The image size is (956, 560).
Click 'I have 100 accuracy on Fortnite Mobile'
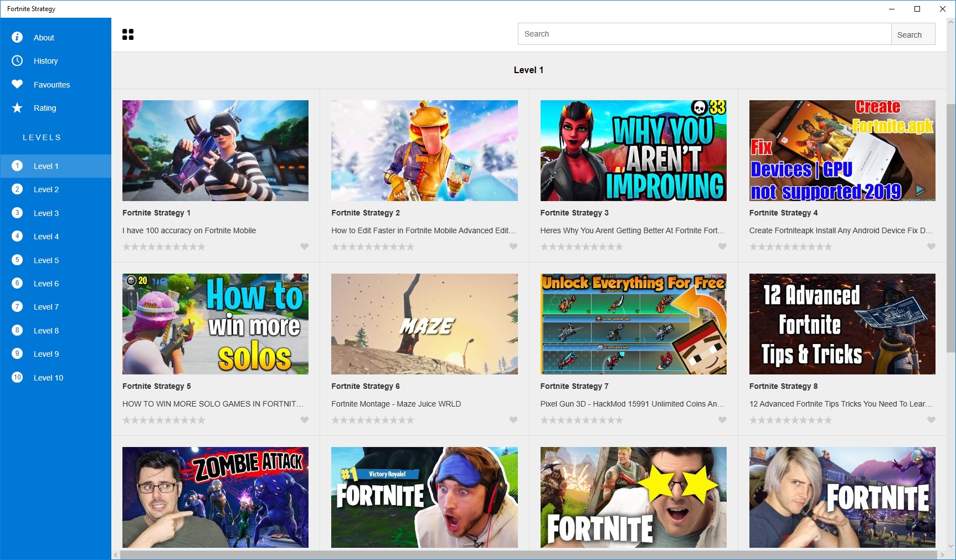tap(189, 230)
